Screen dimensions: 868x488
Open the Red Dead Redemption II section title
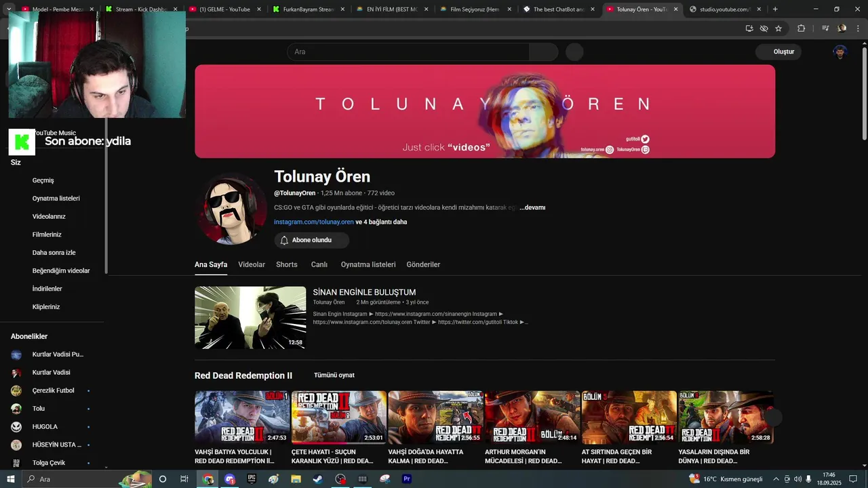click(243, 375)
